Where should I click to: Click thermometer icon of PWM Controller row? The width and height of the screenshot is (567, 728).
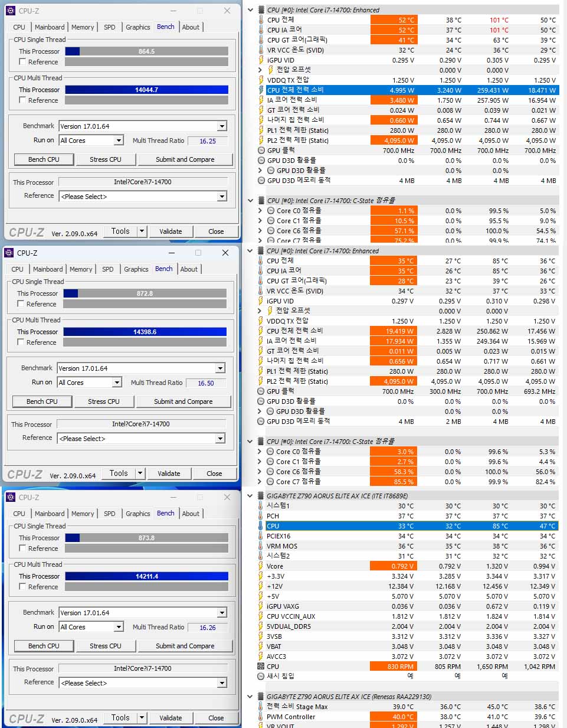click(261, 717)
